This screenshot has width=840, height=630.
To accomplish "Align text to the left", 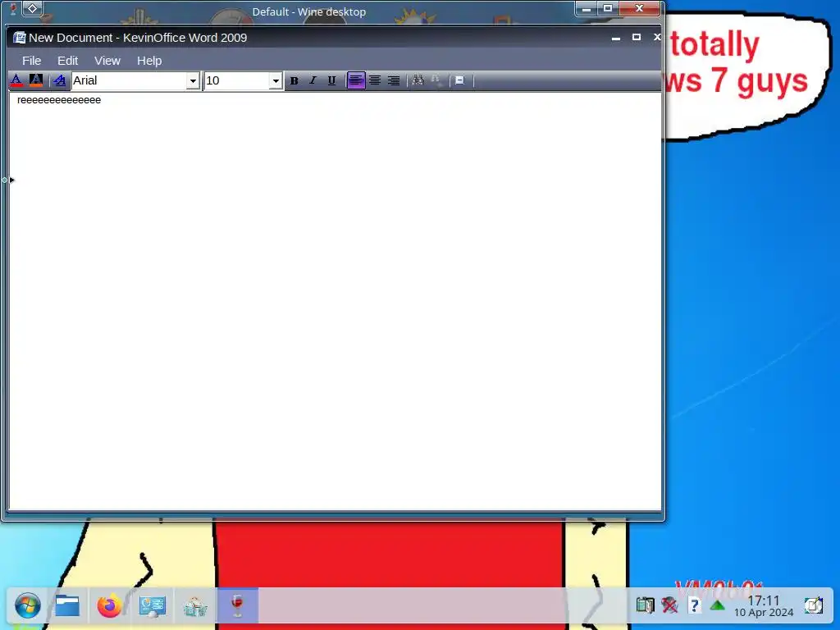I will pos(356,81).
